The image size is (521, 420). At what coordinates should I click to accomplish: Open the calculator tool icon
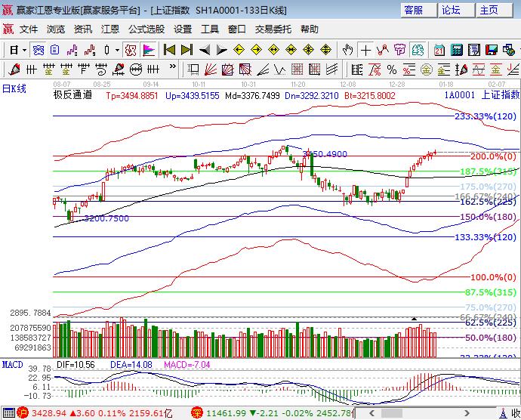[x=456, y=50]
